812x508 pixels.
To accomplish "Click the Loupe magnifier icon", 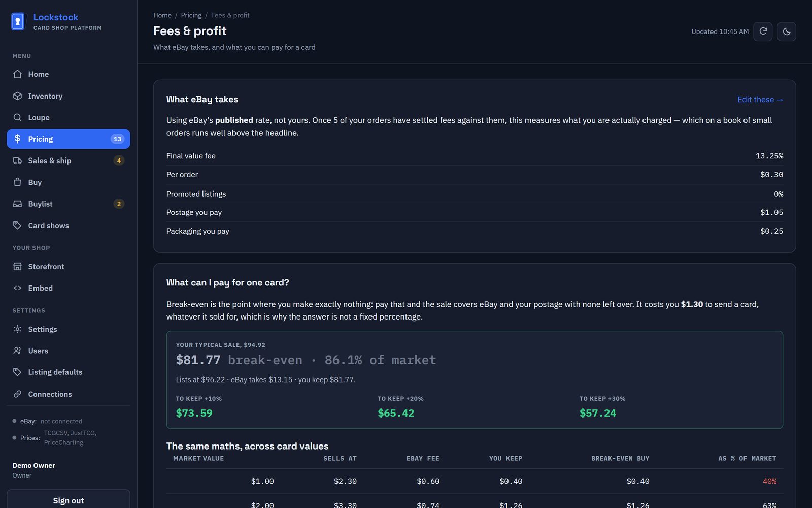I will point(17,117).
